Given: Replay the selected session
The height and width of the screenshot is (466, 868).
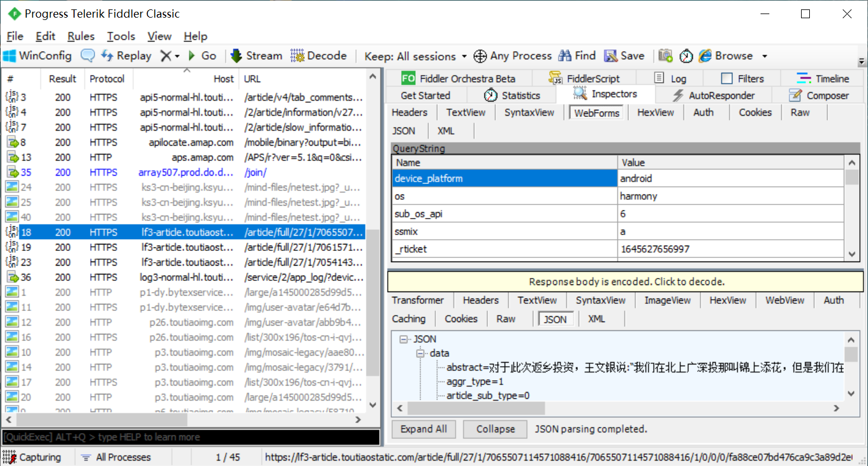Looking at the screenshot, I should (125, 55).
